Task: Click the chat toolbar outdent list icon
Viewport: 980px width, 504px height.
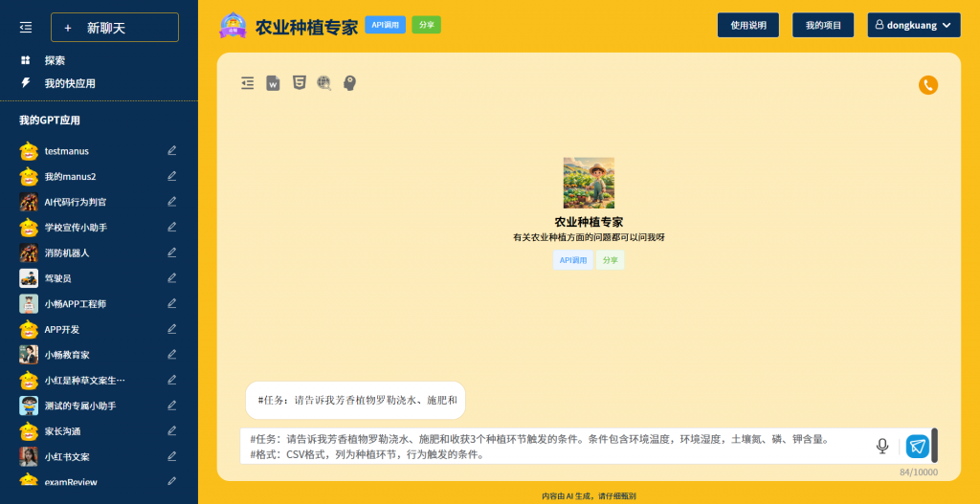Action: click(x=248, y=83)
